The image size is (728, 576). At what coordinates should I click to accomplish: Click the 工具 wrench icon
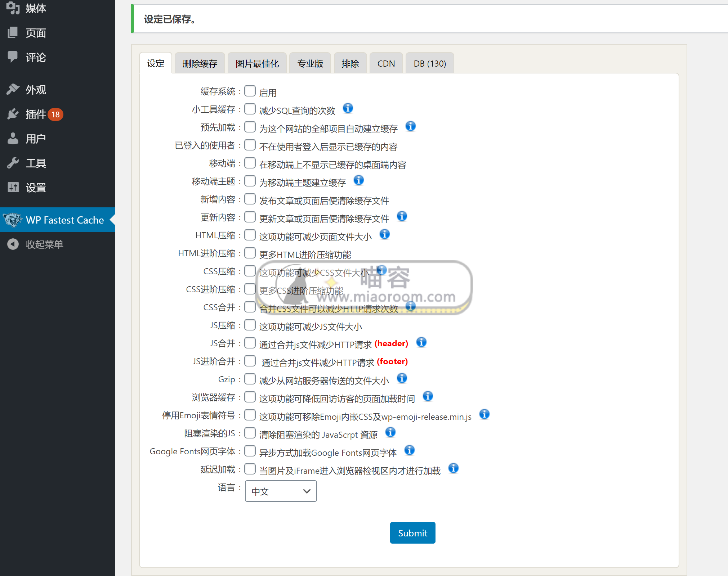[x=13, y=163]
